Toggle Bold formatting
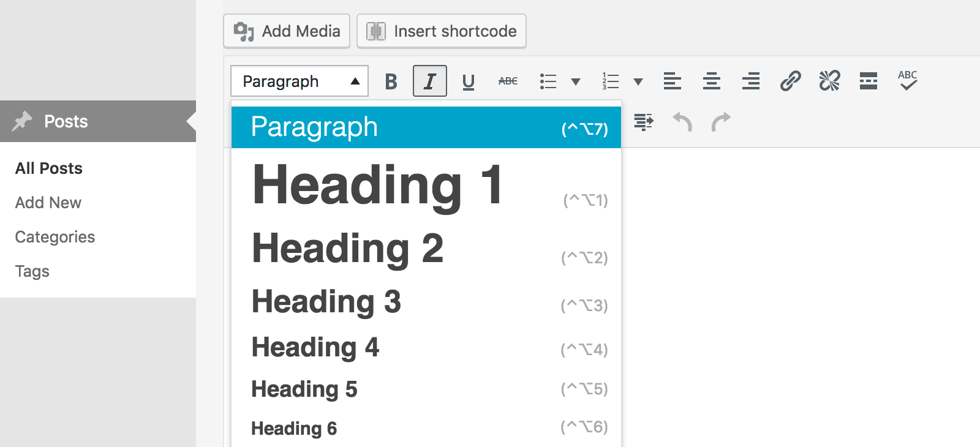The image size is (980, 447). pyautogui.click(x=391, y=81)
